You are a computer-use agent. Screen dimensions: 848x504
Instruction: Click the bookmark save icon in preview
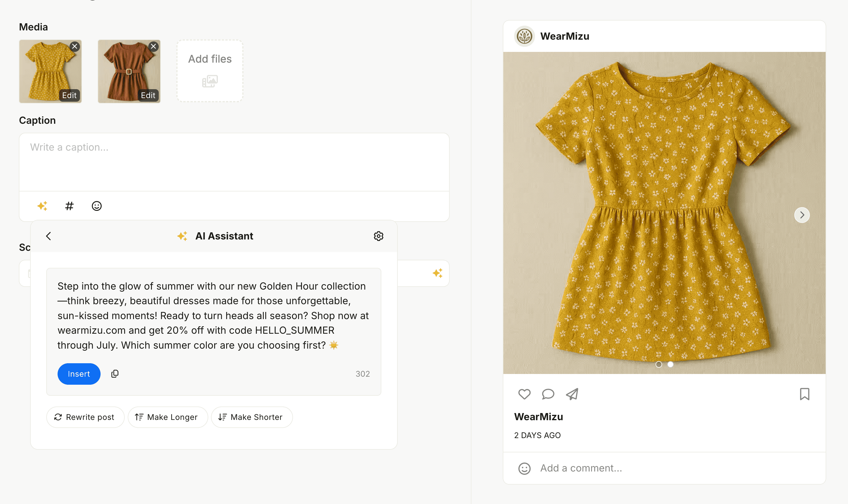tap(804, 394)
